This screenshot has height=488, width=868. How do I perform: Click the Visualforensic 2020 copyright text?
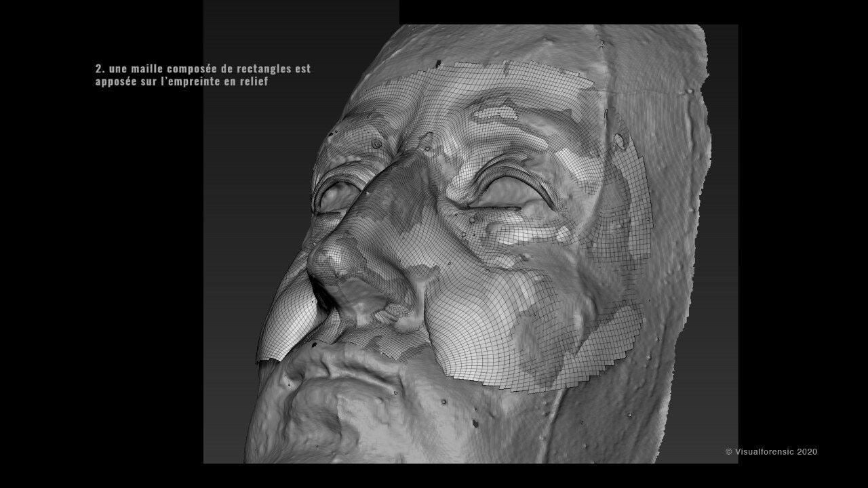coord(771,451)
